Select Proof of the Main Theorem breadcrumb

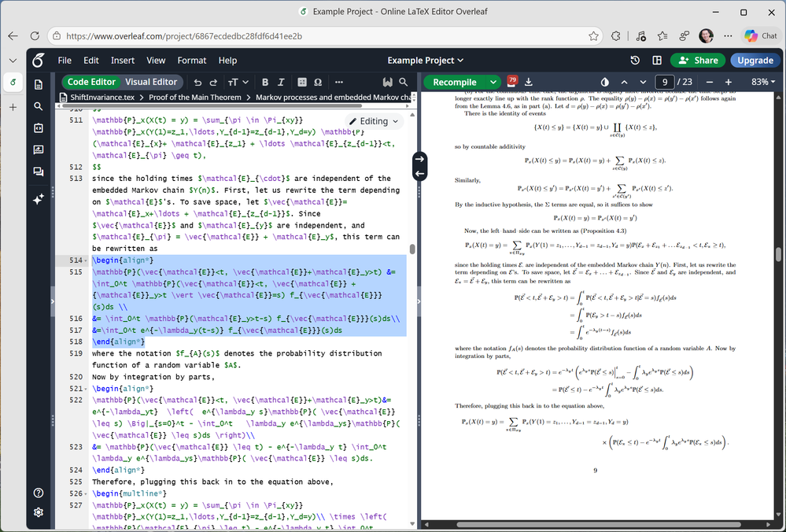tap(195, 98)
